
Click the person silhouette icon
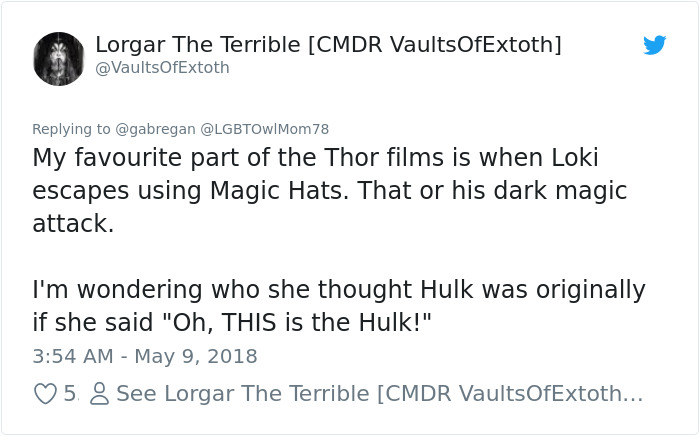click(x=99, y=394)
